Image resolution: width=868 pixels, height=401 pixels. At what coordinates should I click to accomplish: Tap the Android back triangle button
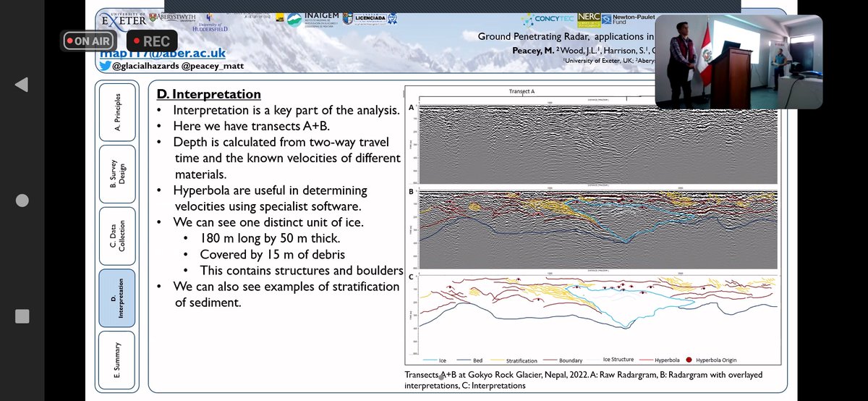[x=22, y=85]
